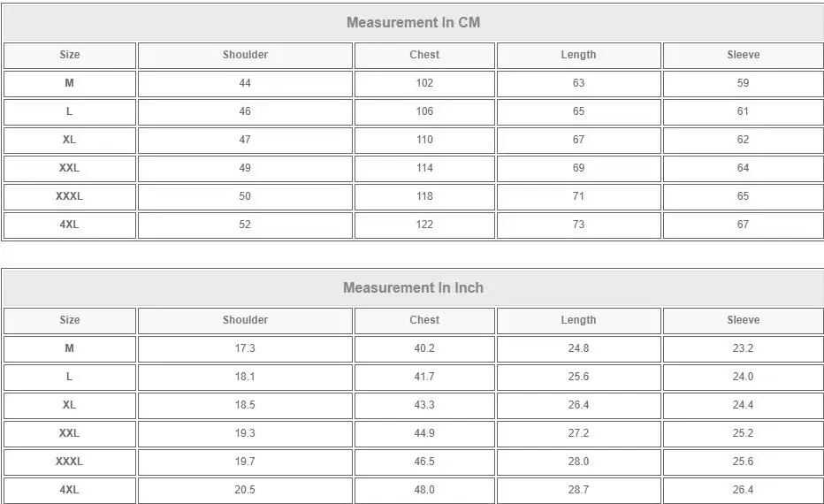Image resolution: width=824 pixels, height=504 pixels.
Task: Select length value 73 for 4XL
Action: (578, 225)
